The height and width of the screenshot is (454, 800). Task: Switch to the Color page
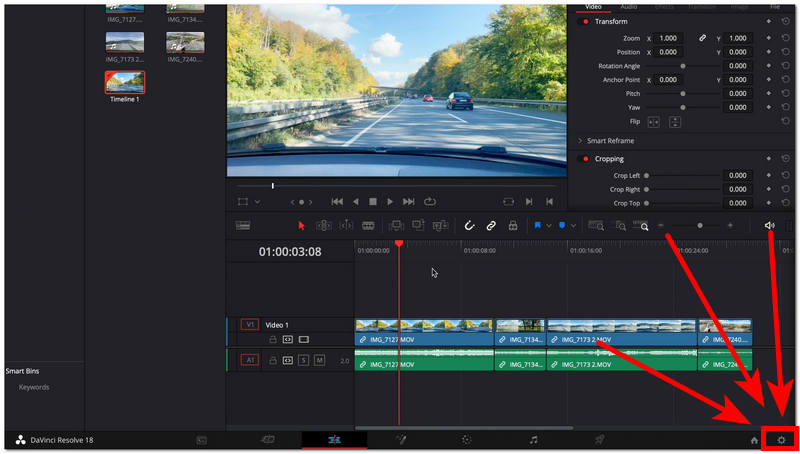click(x=466, y=440)
